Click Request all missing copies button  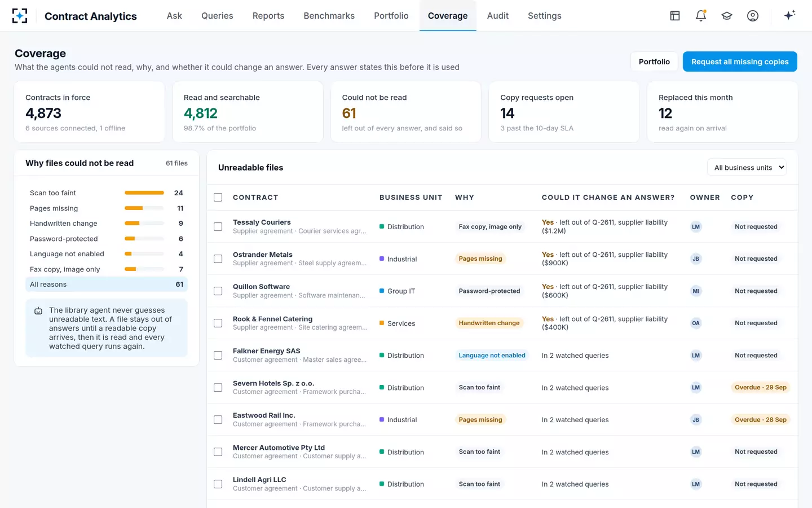coord(740,62)
